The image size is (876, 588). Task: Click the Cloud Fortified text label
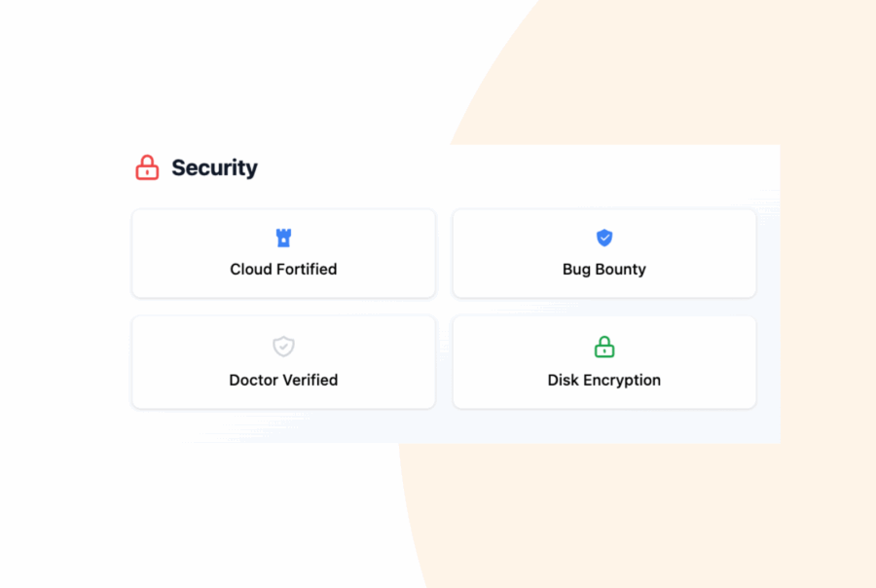click(283, 270)
